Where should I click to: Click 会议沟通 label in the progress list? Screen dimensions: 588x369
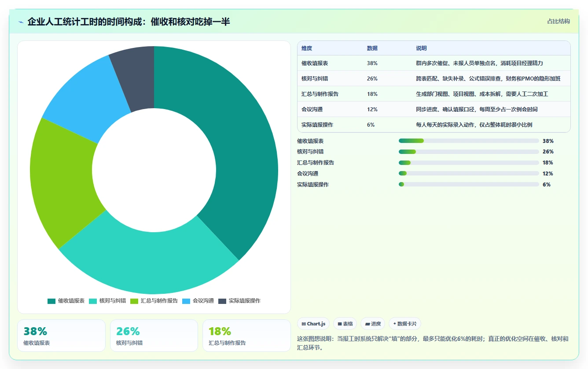click(x=308, y=174)
